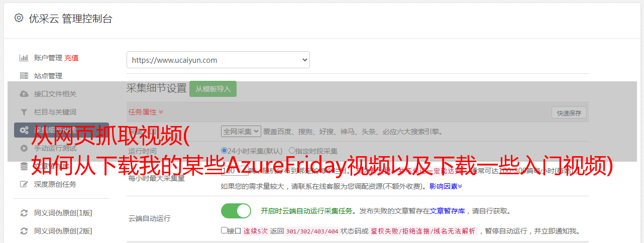Check the 接口 checkbox
Viewport: 644px width, 243px height.
224,230
